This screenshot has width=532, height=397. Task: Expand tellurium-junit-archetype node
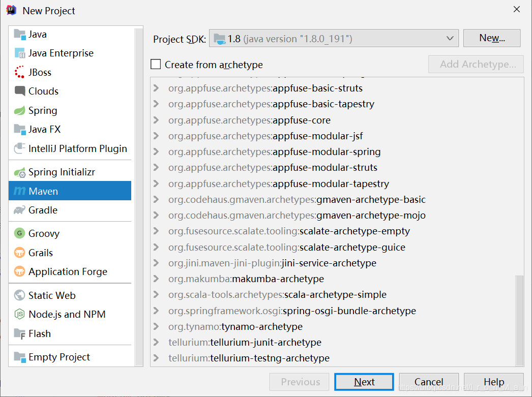pos(156,343)
